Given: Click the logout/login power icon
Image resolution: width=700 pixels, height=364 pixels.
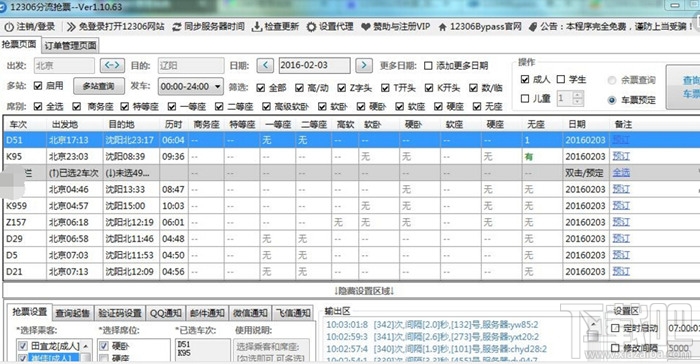Looking at the screenshot, I should click(x=9, y=27).
